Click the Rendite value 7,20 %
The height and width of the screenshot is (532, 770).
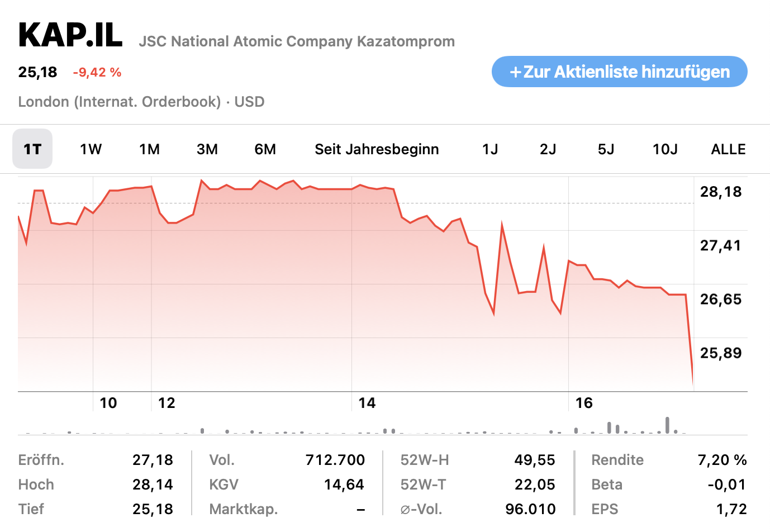[x=722, y=460]
